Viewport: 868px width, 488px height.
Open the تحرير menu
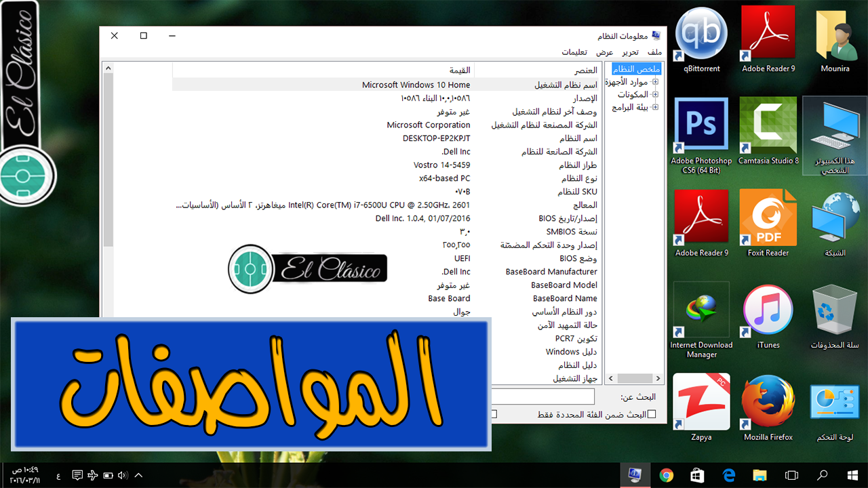click(631, 52)
